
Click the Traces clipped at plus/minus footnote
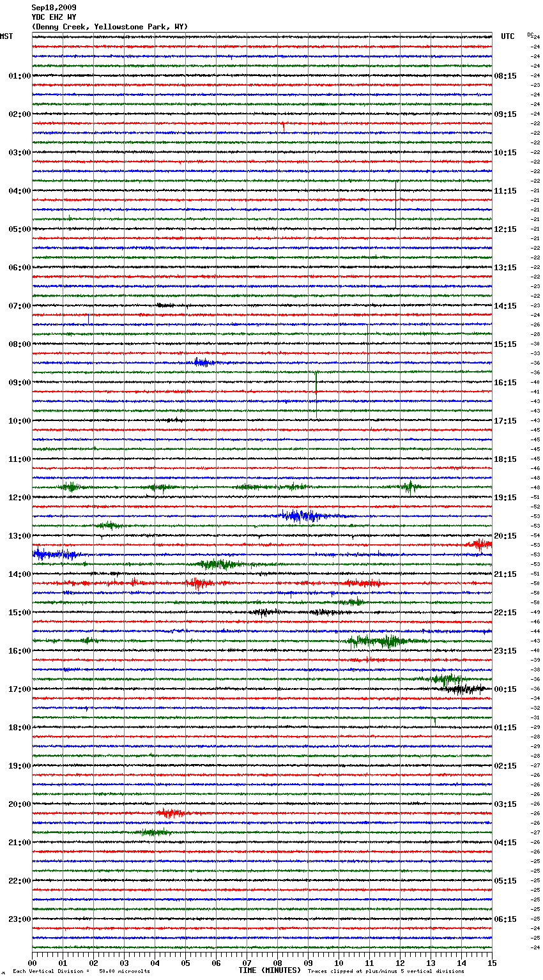(386, 971)
